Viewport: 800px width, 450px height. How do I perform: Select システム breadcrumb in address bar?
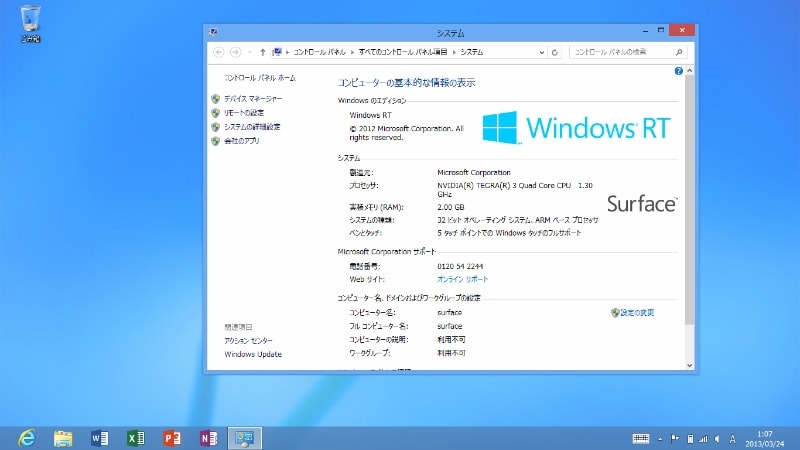[471, 52]
